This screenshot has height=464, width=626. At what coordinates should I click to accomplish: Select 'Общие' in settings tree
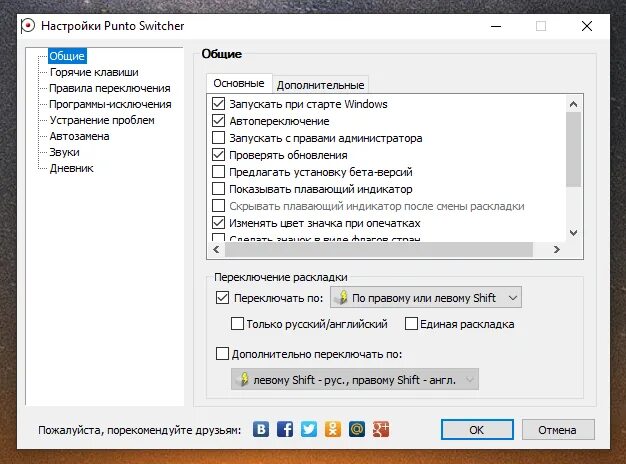(67, 56)
